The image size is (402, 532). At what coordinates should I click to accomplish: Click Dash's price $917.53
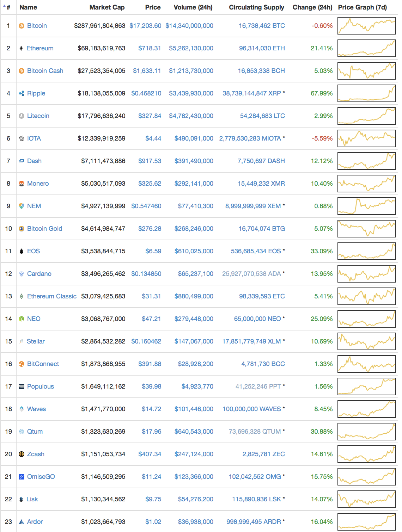[150, 161]
